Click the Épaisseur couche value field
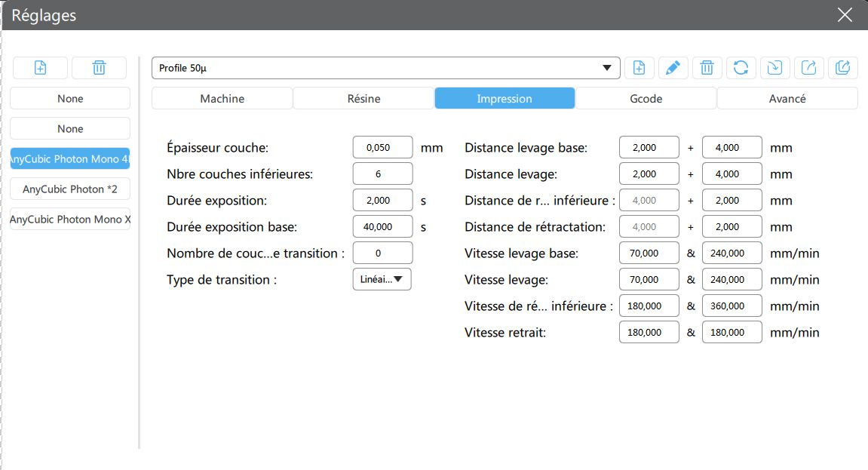Screen dimensions: 868x470 coord(382,147)
